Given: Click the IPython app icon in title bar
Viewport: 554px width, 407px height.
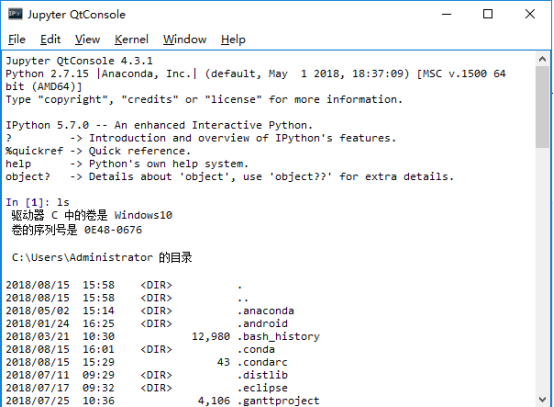Looking at the screenshot, I should point(15,14).
